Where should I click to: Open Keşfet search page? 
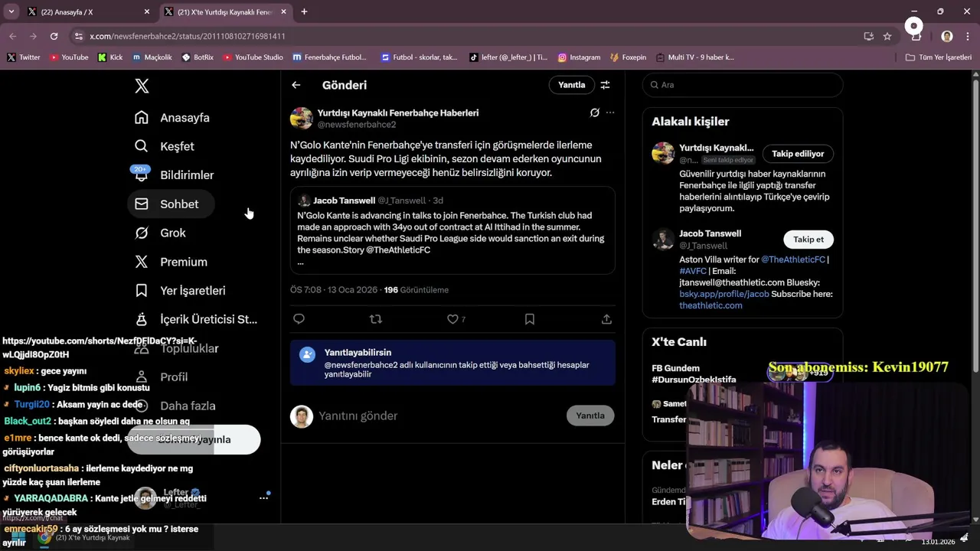(164, 146)
